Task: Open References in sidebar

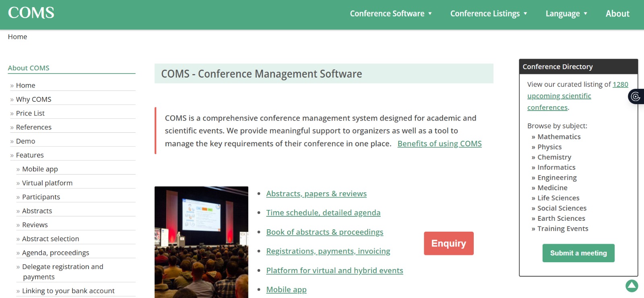Action: (34, 127)
